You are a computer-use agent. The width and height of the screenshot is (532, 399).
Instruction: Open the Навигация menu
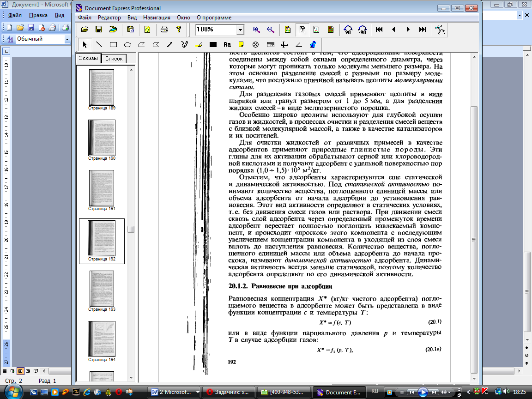point(157,17)
